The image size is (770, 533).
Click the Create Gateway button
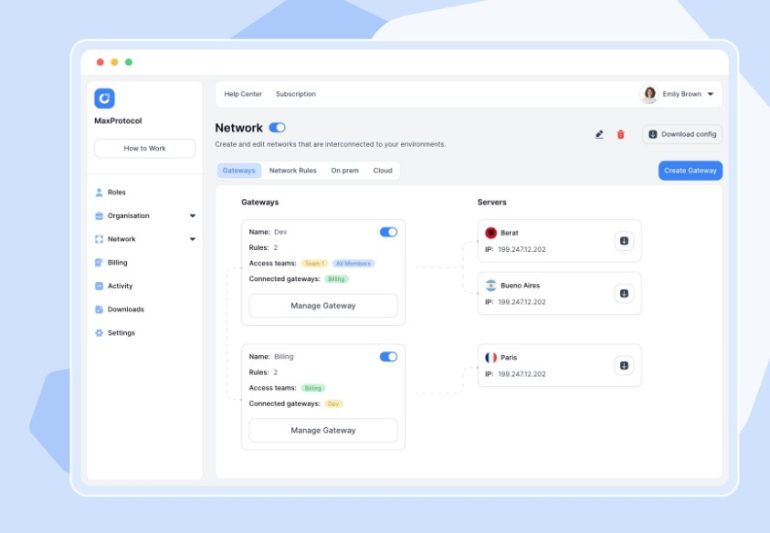pyautogui.click(x=690, y=170)
